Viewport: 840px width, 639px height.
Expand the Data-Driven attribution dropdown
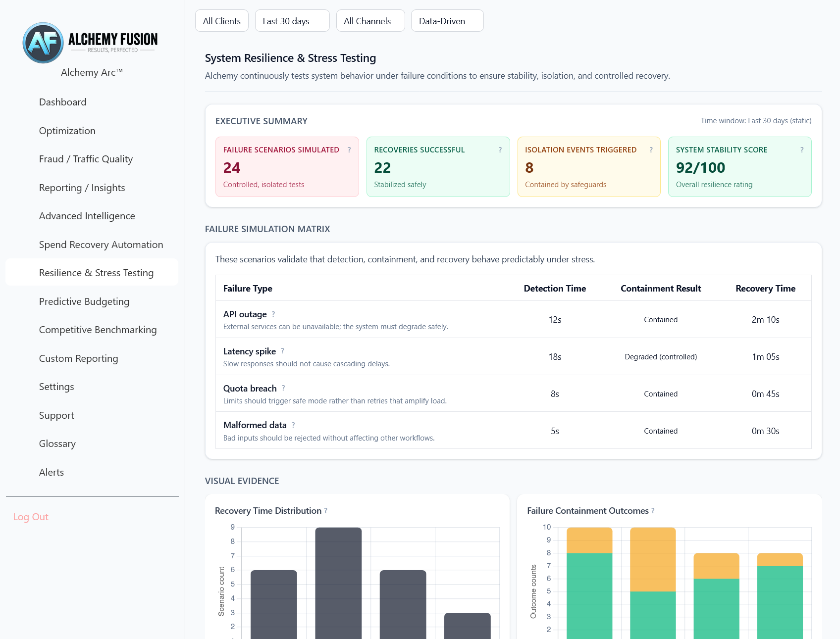tap(447, 21)
